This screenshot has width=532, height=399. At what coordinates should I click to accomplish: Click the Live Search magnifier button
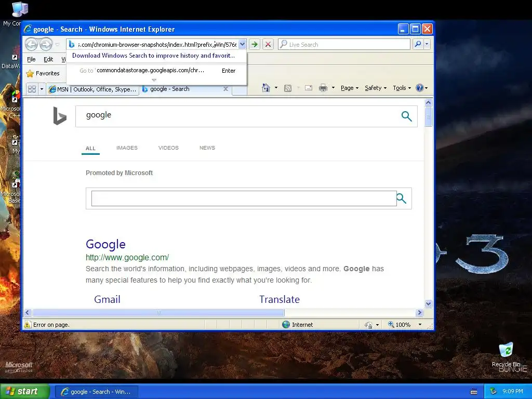point(418,44)
